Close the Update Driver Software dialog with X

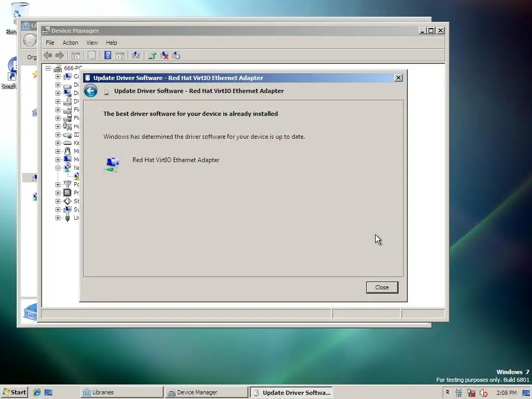(398, 78)
